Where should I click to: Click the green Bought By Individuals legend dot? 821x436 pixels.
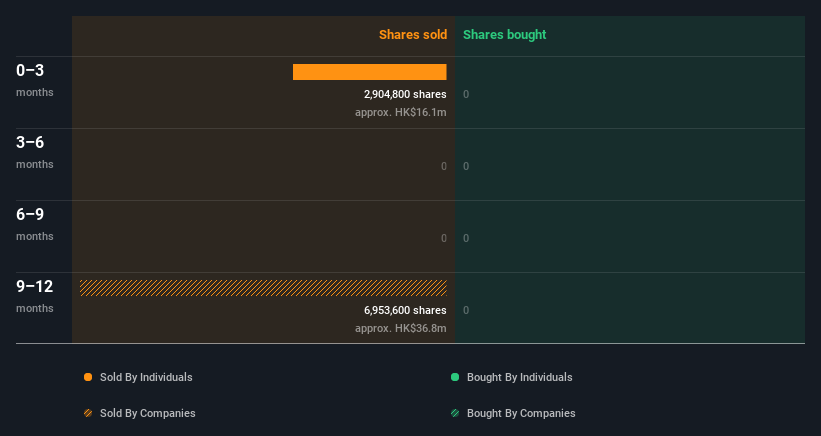pos(455,377)
